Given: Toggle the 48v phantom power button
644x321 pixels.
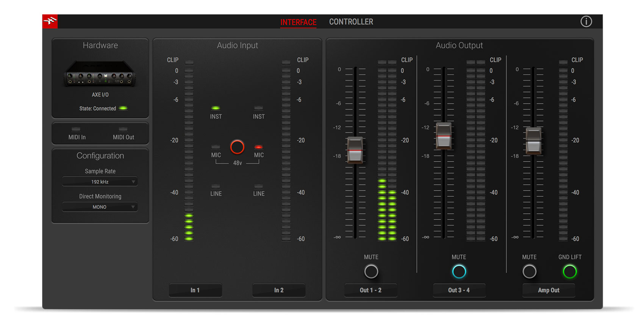Looking at the screenshot, I should tap(237, 147).
